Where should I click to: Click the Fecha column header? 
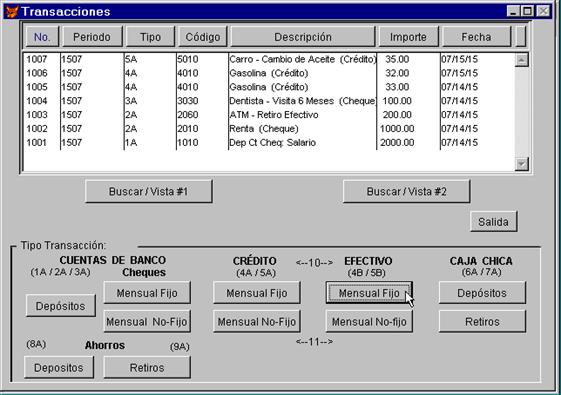tap(476, 37)
